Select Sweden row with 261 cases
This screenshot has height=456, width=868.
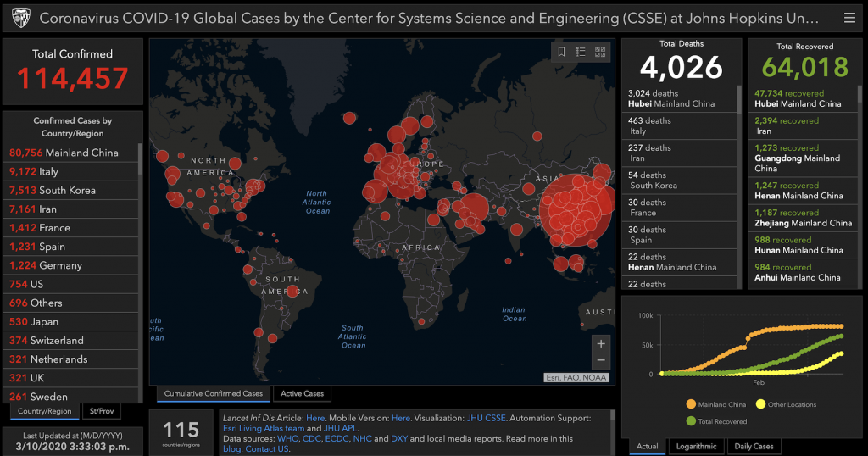[x=70, y=396]
